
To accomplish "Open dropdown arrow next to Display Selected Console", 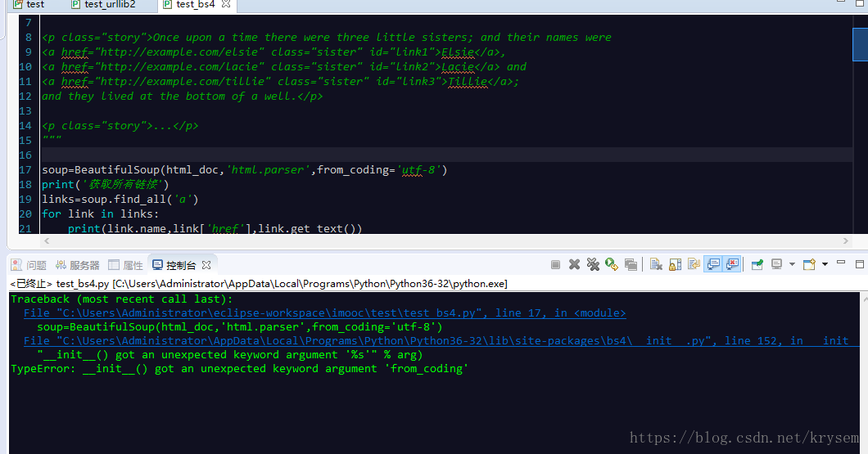I will [x=792, y=264].
